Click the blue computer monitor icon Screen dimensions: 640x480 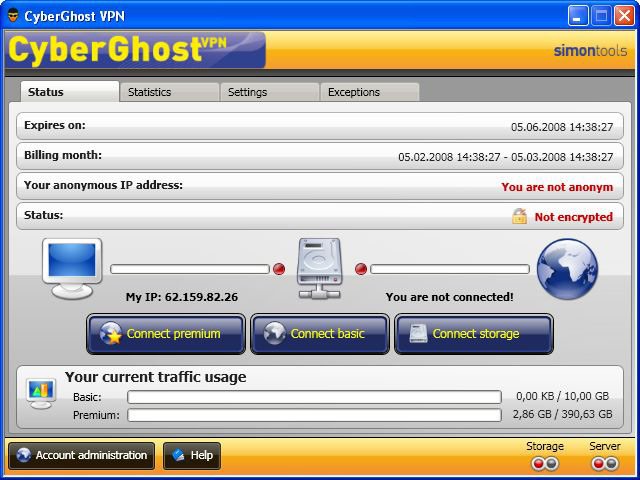tap(72, 268)
